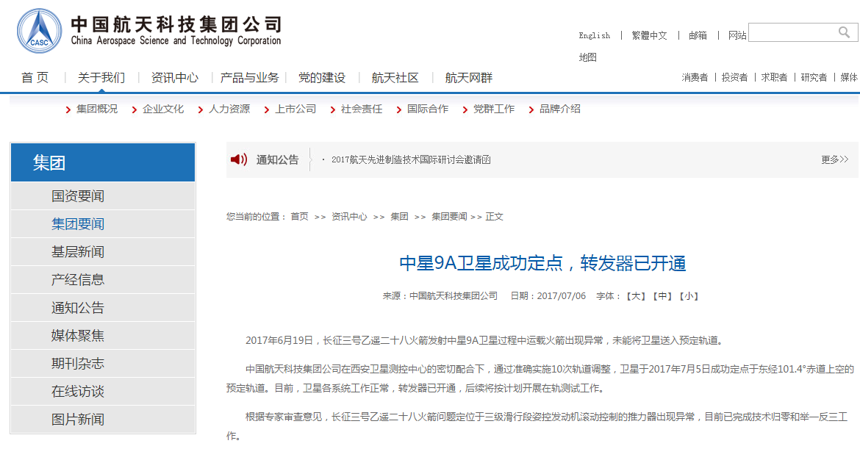Open 国际合作 submenu link

click(x=428, y=109)
